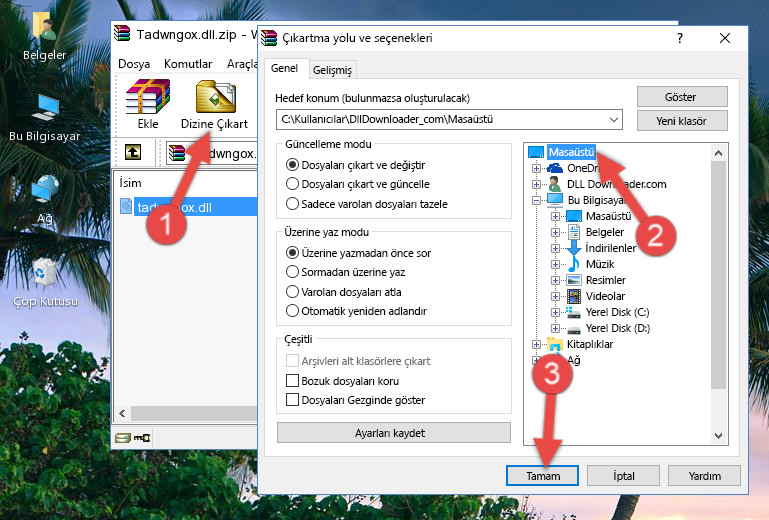Open the Belgeler desktop icon
Image resolution: width=769 pixels, height=520 pixels.
point(44,37)
